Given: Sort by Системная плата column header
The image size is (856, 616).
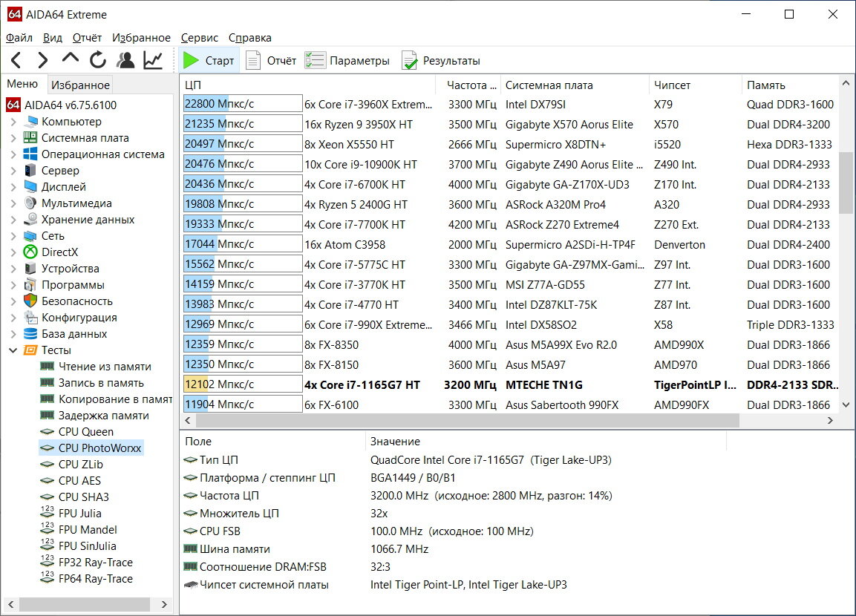Looking at the screenshot, I should tap(575, 85).
